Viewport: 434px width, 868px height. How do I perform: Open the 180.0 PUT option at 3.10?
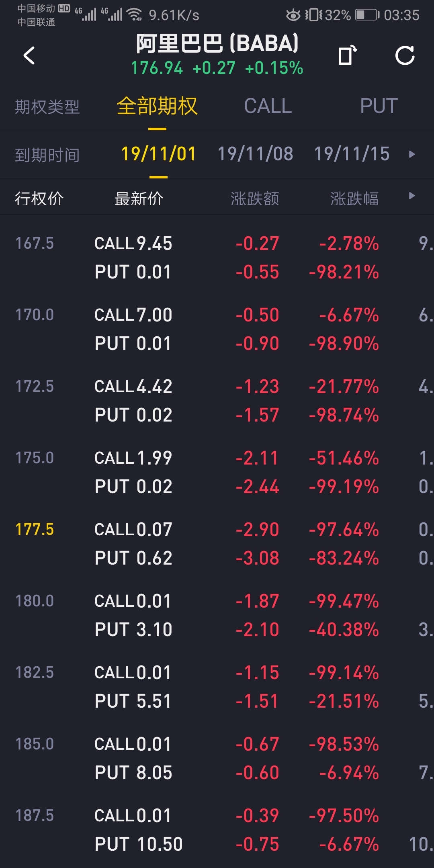(133, 630)
